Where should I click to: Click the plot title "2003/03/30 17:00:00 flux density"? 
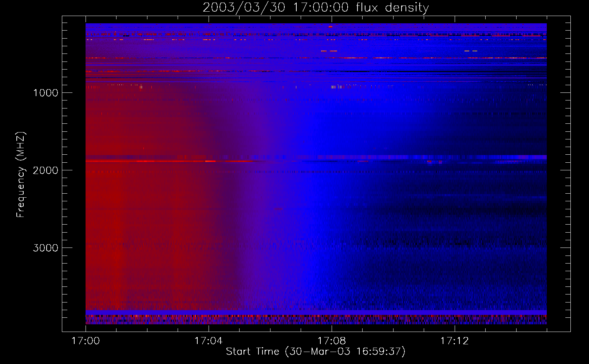(x=316, y=8)
